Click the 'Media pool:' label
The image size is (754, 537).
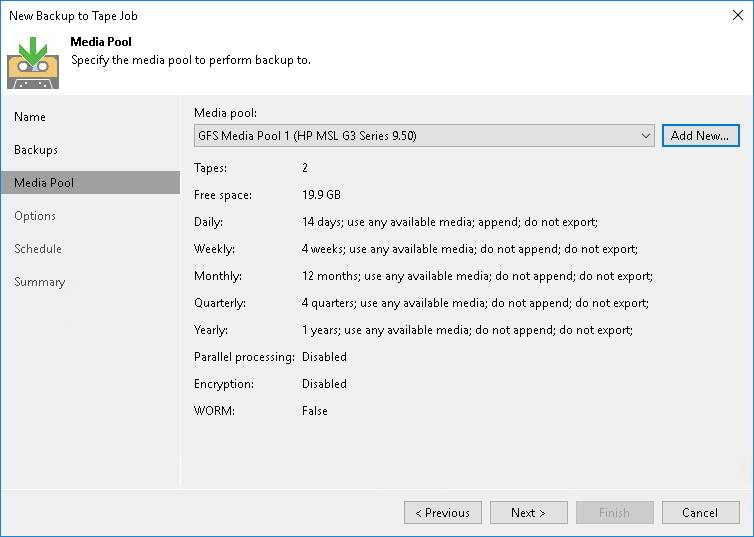[226, 113]
